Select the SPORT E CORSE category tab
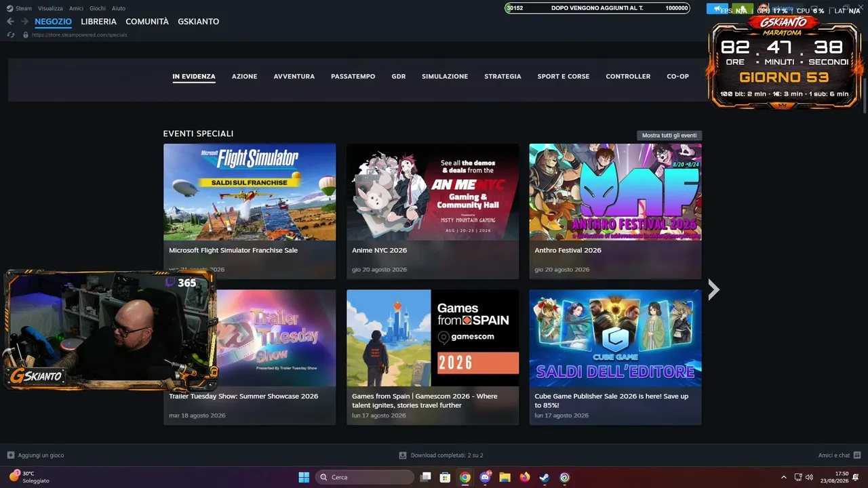The height and width of the screenshot is (488, 868). click(564, 77)
